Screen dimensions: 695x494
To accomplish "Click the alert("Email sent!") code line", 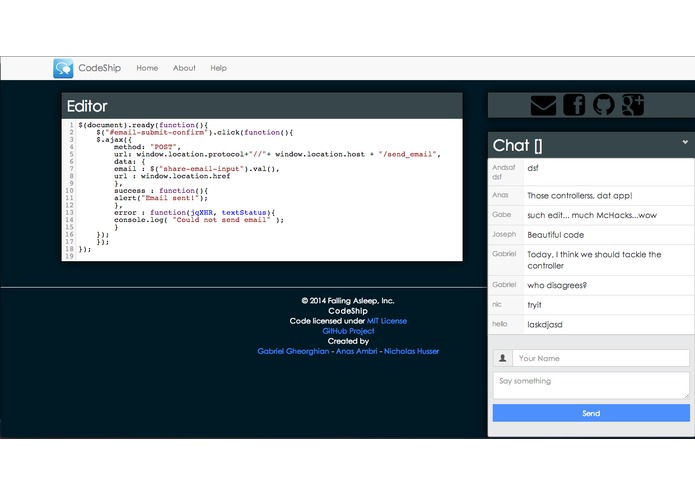I will tap(160, 198).
